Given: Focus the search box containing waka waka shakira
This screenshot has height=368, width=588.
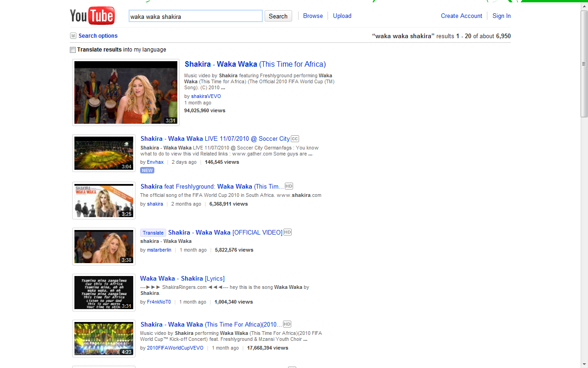Looking at the screenshot, I should point(196,16).
